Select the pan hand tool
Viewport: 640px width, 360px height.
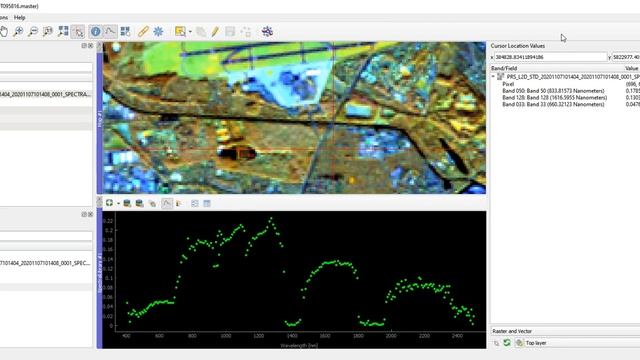4,31
